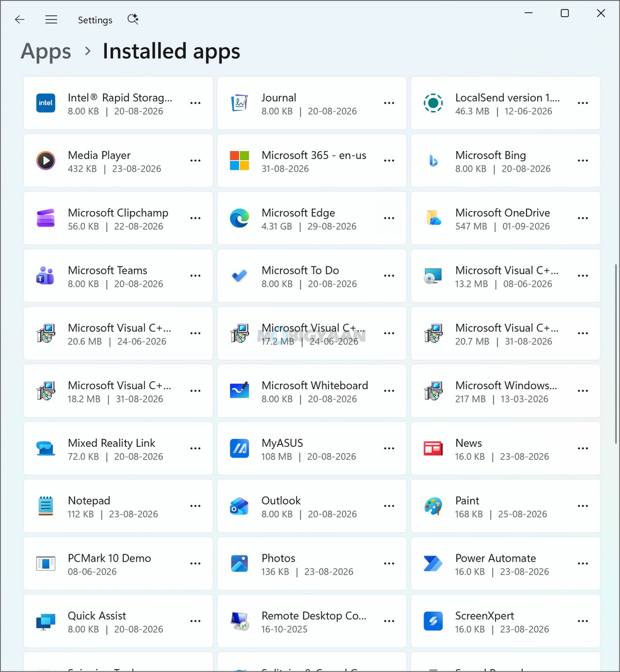Open more options for LocalSend
620x672 pixels.
(583, 103)
